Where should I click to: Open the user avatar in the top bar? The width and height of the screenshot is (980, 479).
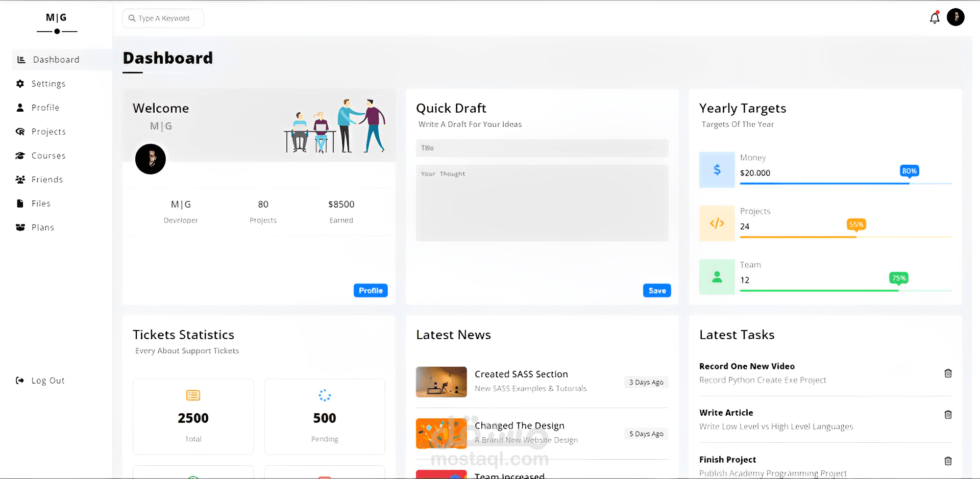pyautogui.click(x=955, y=17)
